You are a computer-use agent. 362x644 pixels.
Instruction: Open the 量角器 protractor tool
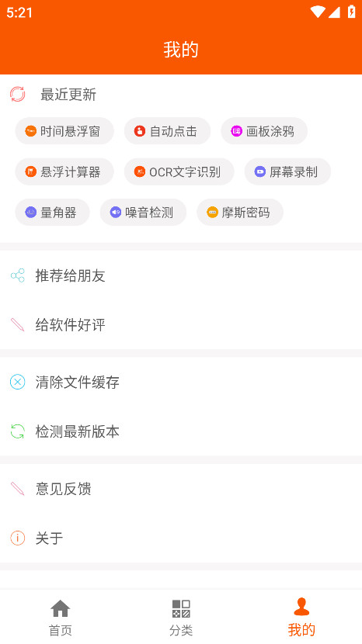click(x=52, y=213)
